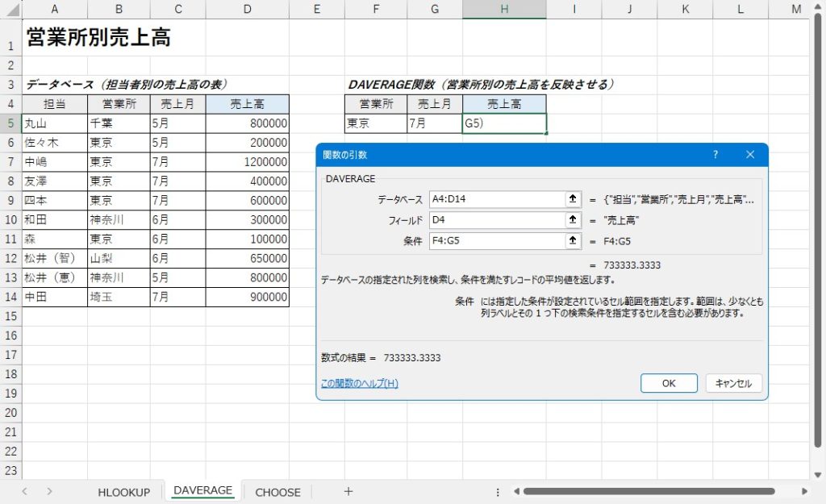Switch to the HLOOKUP sheet tab
Image resolution: width=826 pixels, height=504 pixels.
click(123, 492)
